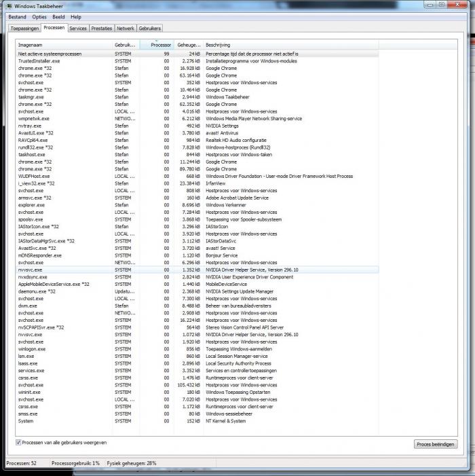The image size is (475, 476).
Task: Select the AppleMobileDeviceService.exe *32 process
Action: 197,285
